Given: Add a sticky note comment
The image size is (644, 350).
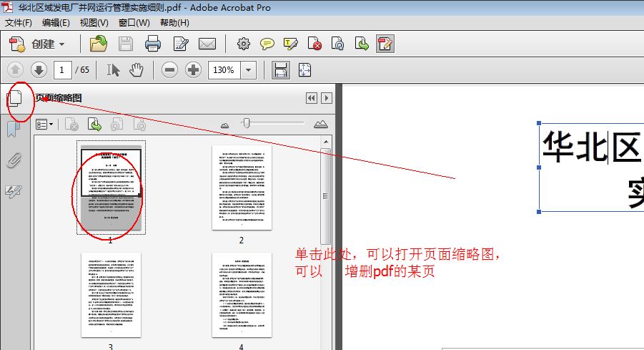Looking at the screenshot, I should click(x=267, y=44).
